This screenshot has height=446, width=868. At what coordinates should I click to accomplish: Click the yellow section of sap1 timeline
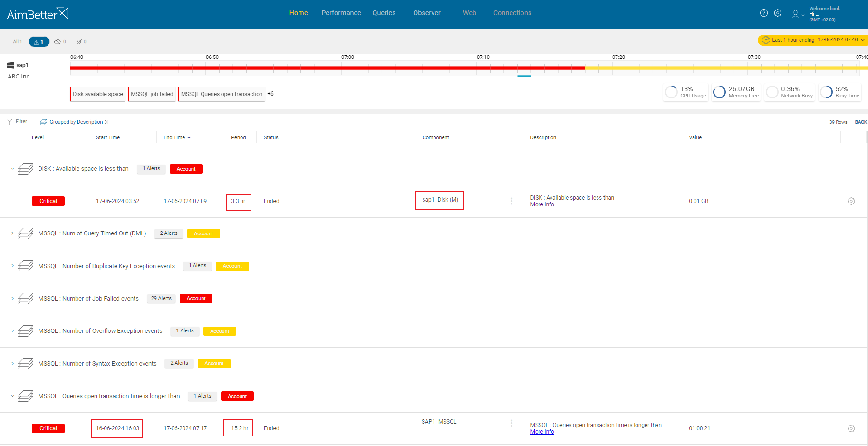(x=726, y=68)
